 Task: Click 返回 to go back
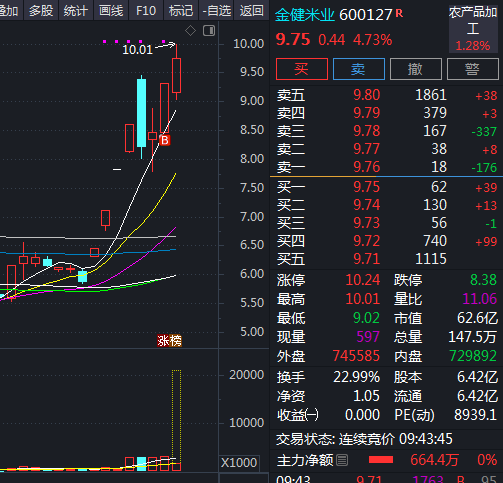[252, 11]
